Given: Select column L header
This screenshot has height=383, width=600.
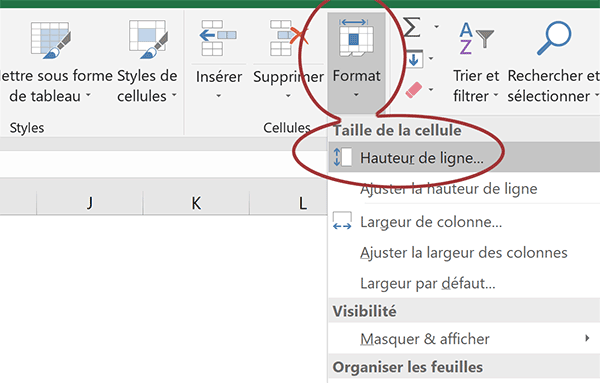Looking at the screenshot, I should pos(289,203).
